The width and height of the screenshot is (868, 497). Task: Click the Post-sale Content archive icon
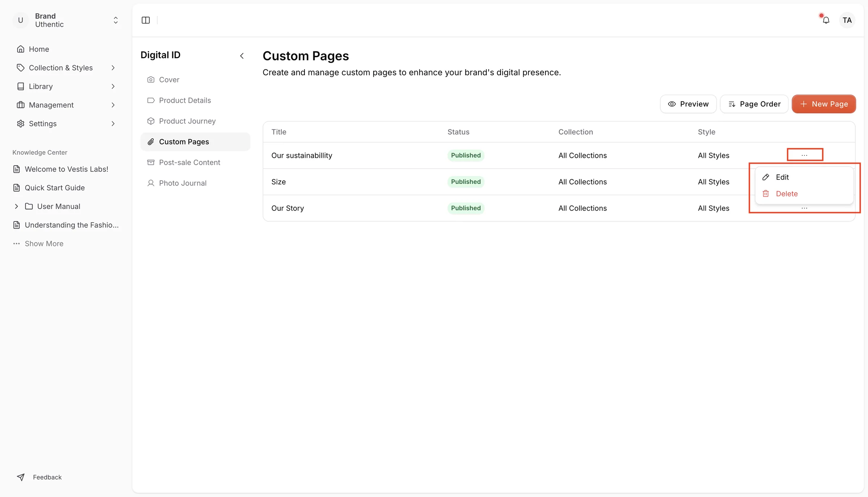click(x=151, y=162)
